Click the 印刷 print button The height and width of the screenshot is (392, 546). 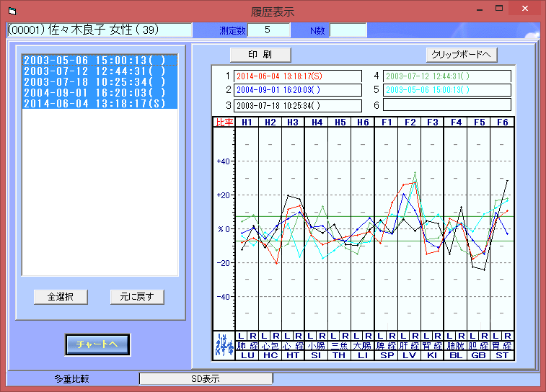(x=260, y=55)
